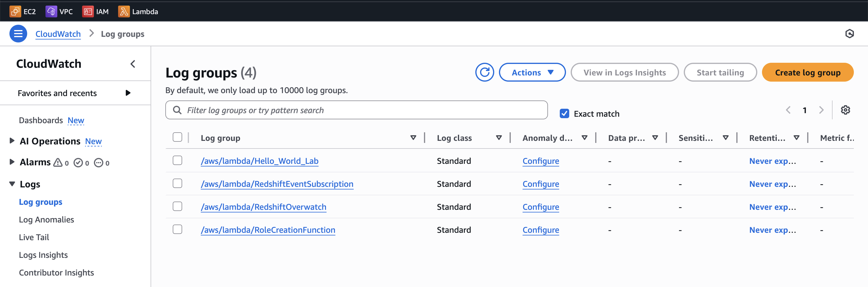The image size is (868, 287).
Task: Open Live Tail in sidebar
Action: point(34,237)
